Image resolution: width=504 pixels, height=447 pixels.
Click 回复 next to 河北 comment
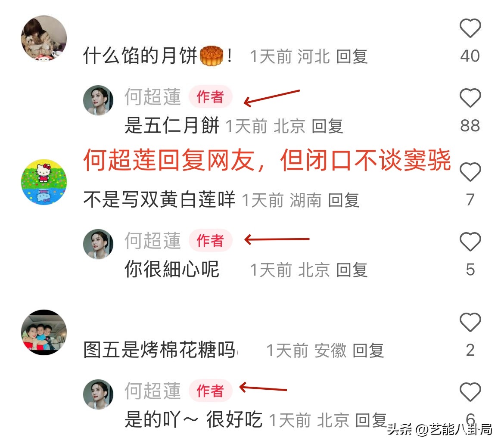pos(352,56)
